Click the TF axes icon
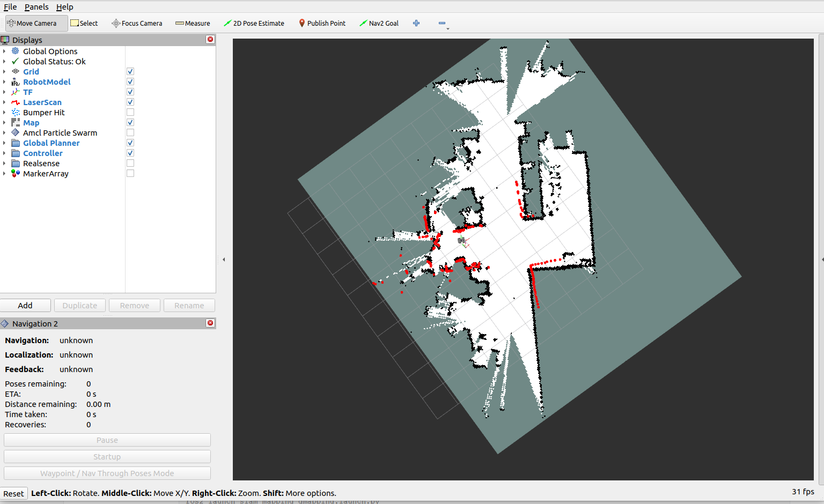Image resolution: width=824 pixels, height=504 pixels. (16, 92)
